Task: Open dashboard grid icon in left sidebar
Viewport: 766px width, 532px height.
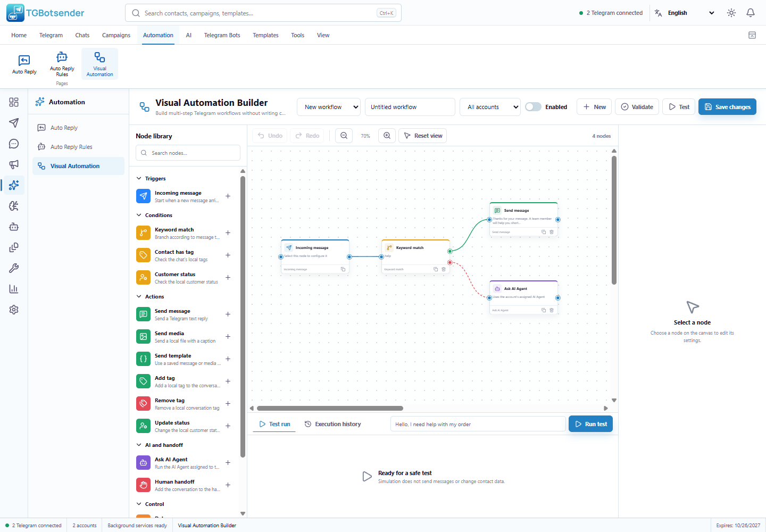Action: (14, 102)
